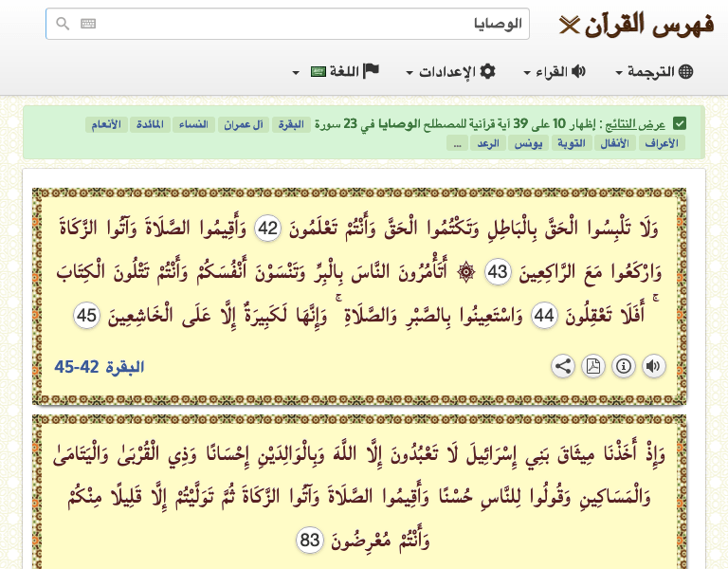Open the فهرس القرآن home logo
Viewport: 728px width, 569px height.
click(636, 24)
